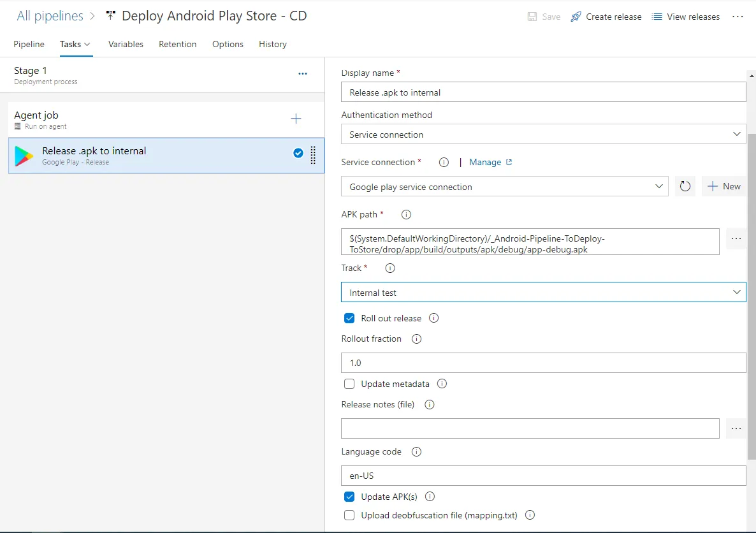The image size is (756, 533).
Task: Enable the Update metadata checkbox
Action: click(x=349, y=384)
